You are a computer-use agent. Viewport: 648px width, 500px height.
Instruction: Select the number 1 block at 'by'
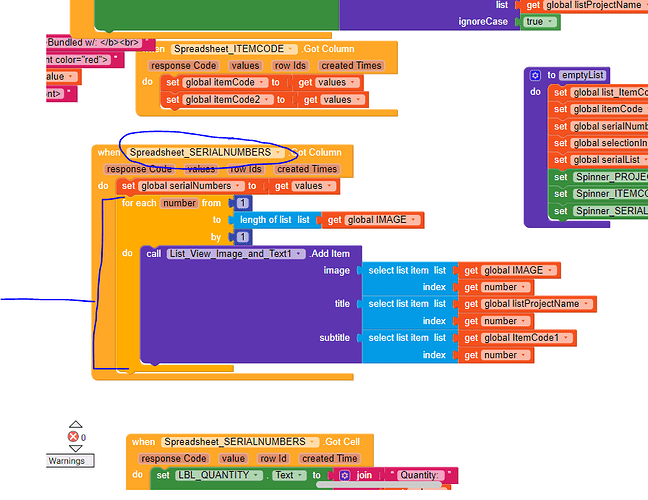(x=243, y=237)
